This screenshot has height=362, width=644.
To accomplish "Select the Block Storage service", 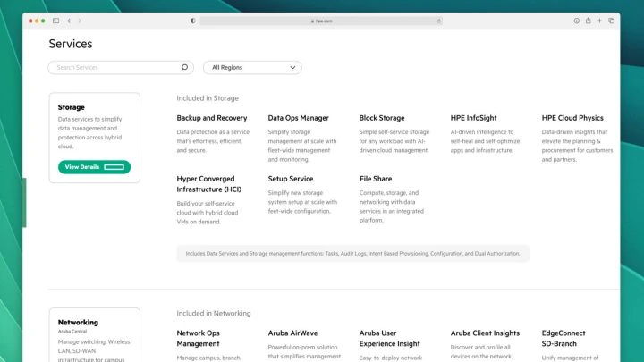I will [382, 118].
